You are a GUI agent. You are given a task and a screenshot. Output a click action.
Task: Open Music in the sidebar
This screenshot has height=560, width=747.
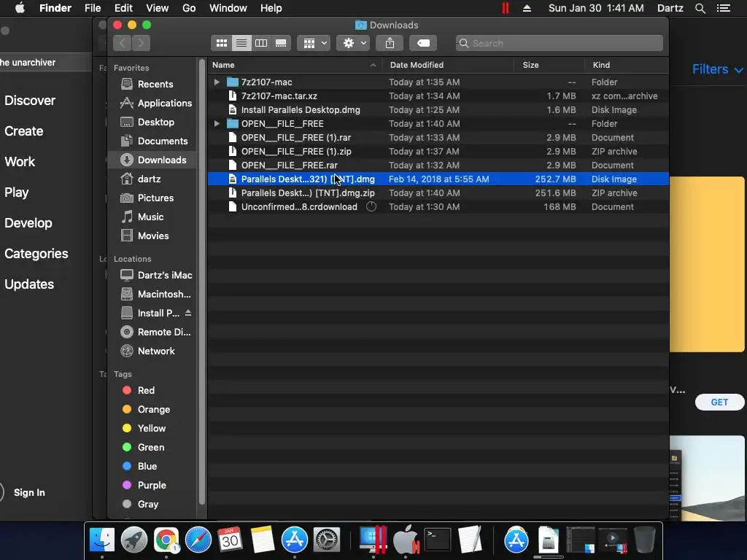(152, 217)
